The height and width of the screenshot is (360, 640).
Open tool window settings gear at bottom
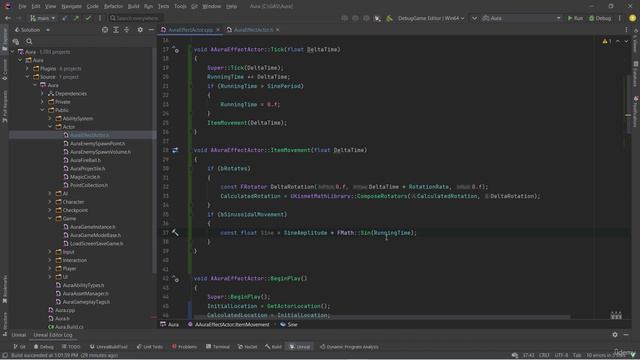pos(615,335)
